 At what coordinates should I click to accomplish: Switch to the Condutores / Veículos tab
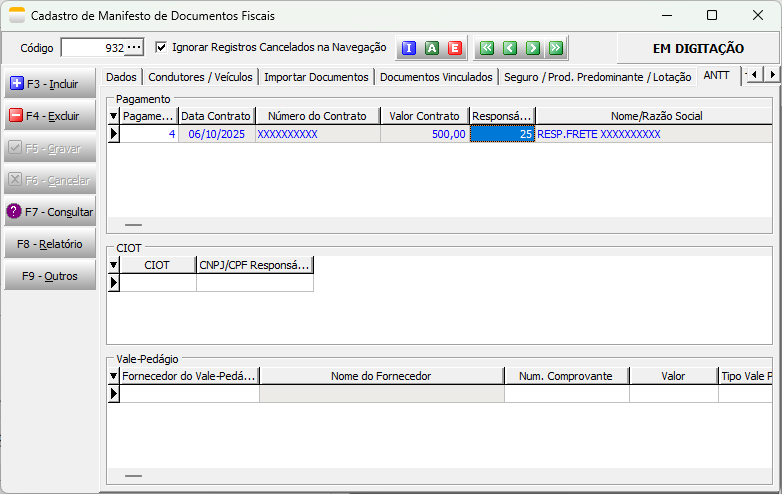pos(200,77)
